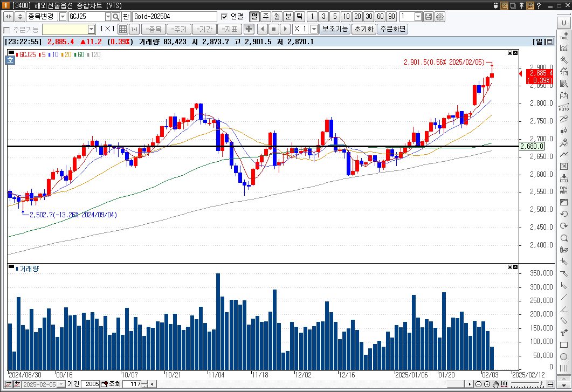Image resolution: width=572 pixels, height=392 pixels.
Task: Open the X 1 multiplier dropdown
Action: pyautogui.click(x=314, y=29)
